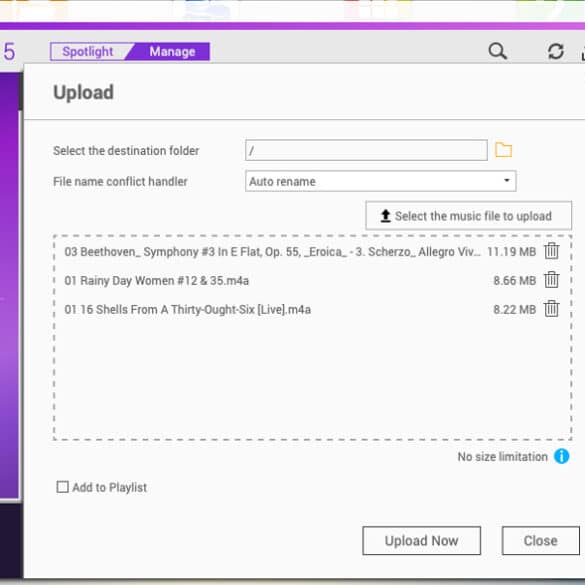
Task: Click the refresh arrows icon
Action: 556,51
